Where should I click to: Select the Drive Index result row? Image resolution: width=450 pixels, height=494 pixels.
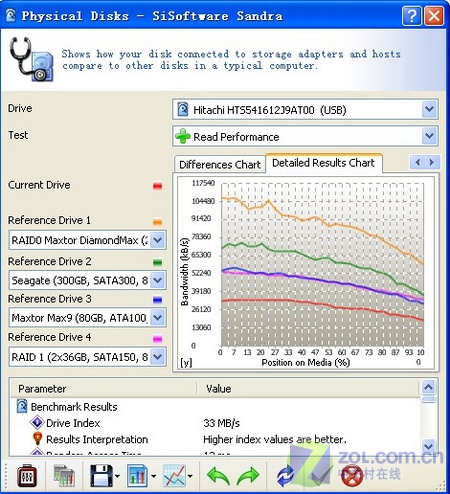click(213, 423)
